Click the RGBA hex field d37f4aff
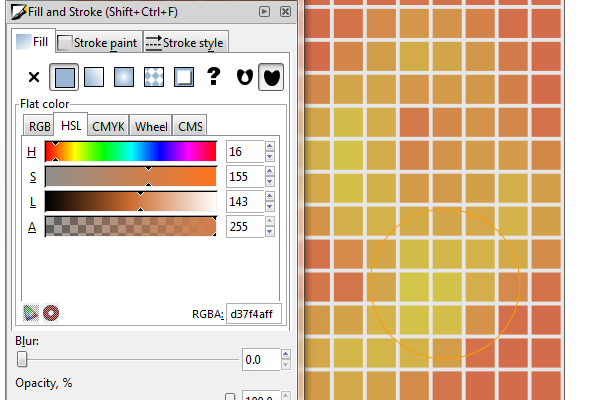Image resolution: width=600 pixels, height=400 pixels. pyautogui.click(x=254, y=314)
